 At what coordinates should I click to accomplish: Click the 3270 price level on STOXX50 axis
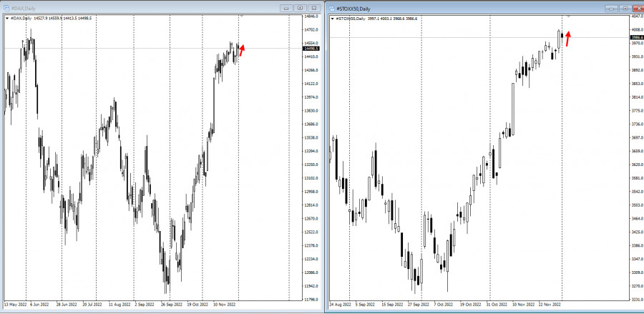tap(638, 286)
